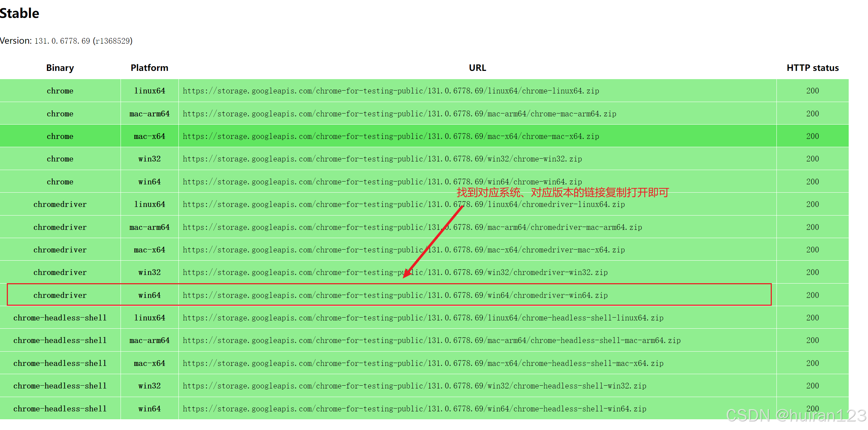Image resolution: width=868 pixels, height=430 pixels.
Task: Click chrome-headless-shell win64 zip URL
Action: click(414, 409)
